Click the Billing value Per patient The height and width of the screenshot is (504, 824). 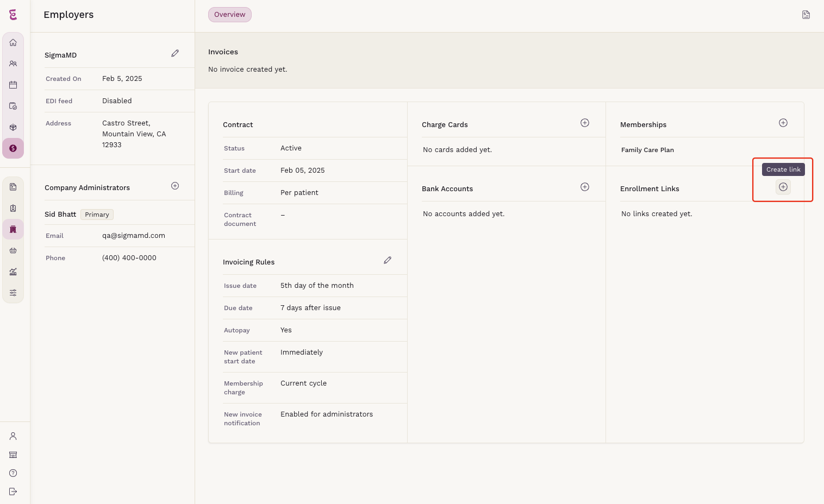click(299, 193)
